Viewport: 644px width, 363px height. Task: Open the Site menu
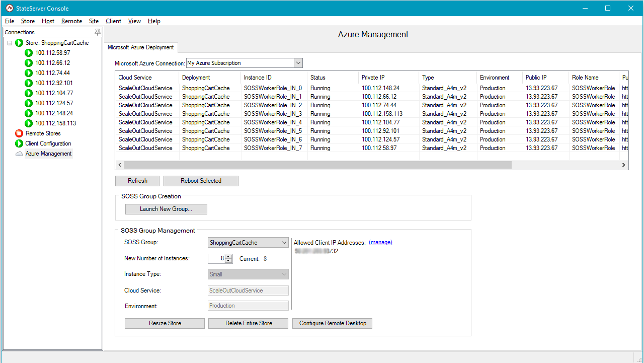94,21
